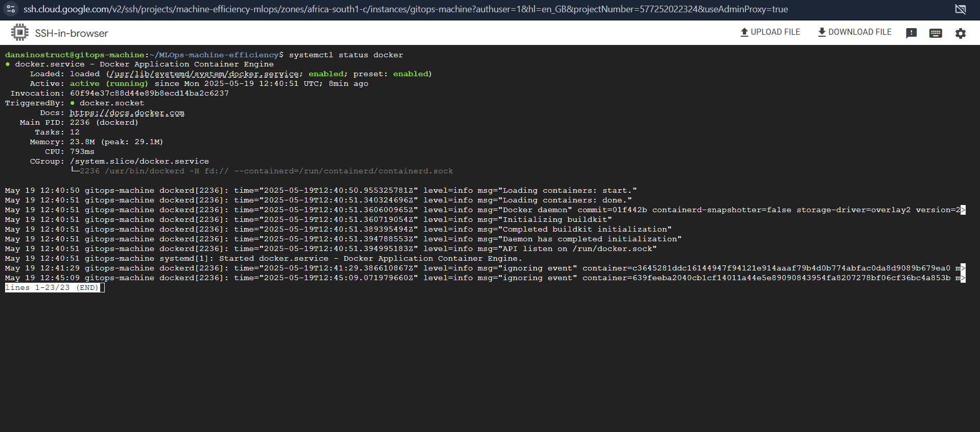Click the DOWNLOAD FILE button

click(x=854, y=32)
